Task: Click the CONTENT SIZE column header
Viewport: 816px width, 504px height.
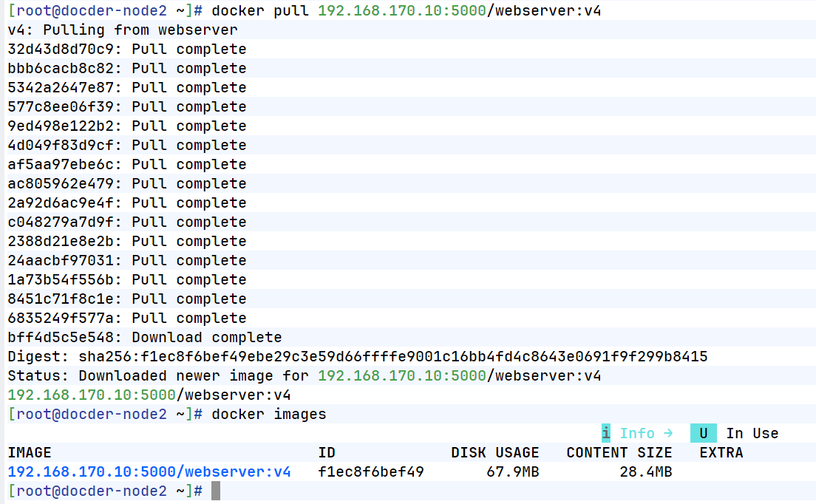Action: (x=619, y=452)
